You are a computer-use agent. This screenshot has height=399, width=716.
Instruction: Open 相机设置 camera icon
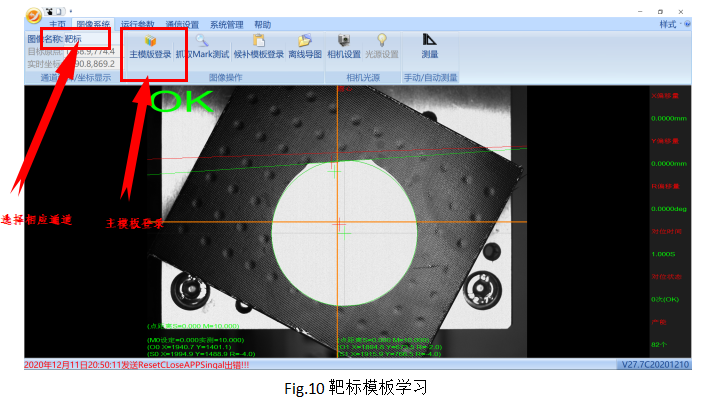pos(344,41)
